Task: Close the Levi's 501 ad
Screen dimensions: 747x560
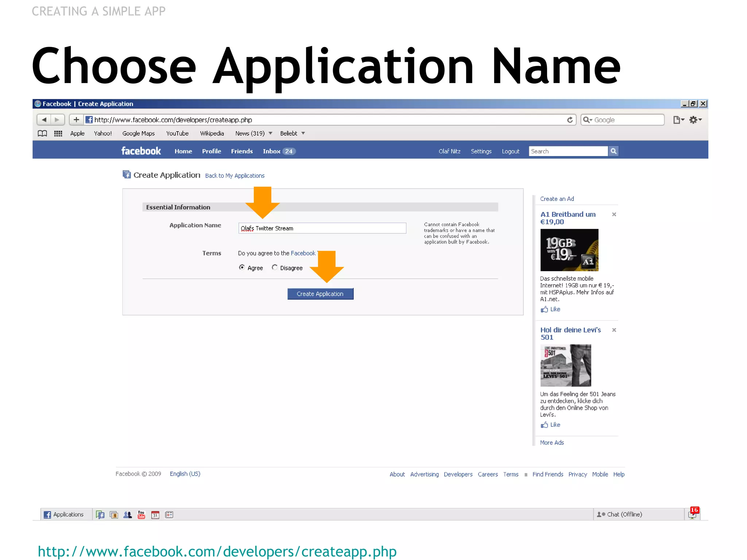Action: click(x=614, y=330)
